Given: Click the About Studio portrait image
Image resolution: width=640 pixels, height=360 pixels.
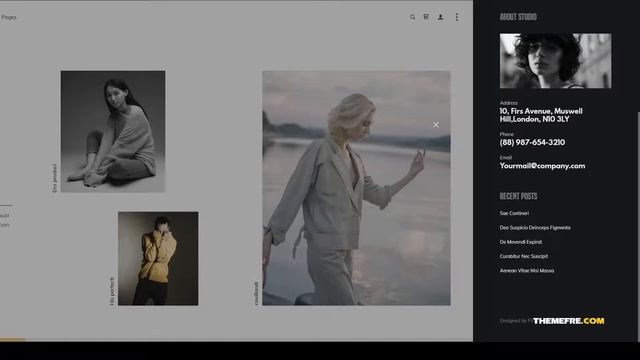Looking at the screenshot, I should click(x=556, y=61).
